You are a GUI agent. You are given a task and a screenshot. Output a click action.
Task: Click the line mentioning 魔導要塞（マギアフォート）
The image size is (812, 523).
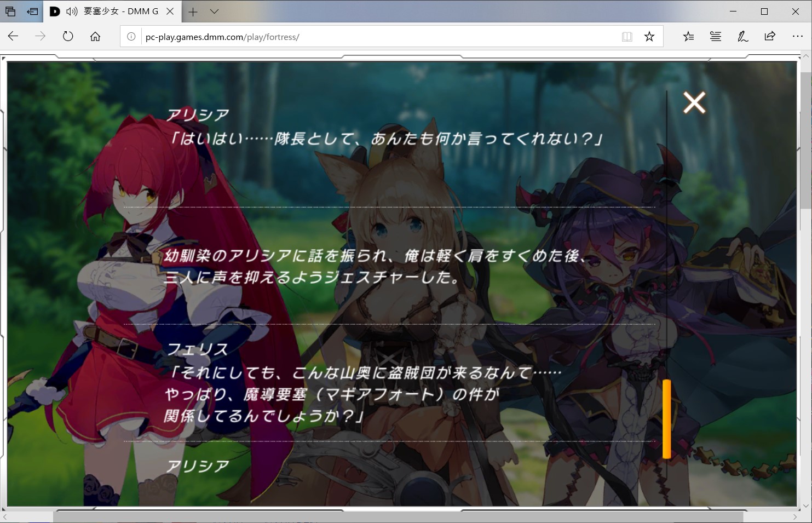(x=332, y=394)
